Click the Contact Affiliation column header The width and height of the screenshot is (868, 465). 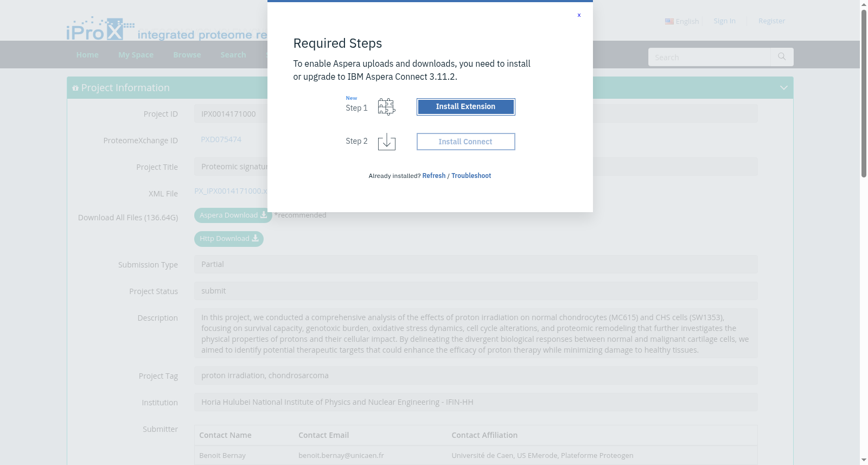pos(484,435)
